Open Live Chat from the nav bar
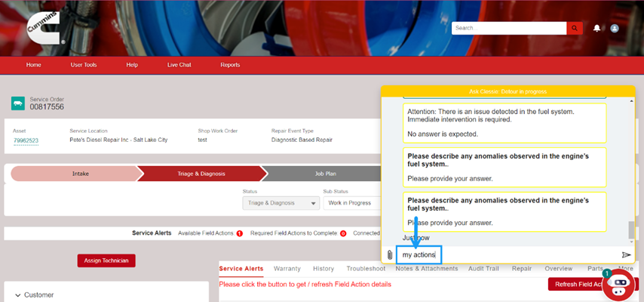Viewport: 644px width, 302px height. [179, 65]
